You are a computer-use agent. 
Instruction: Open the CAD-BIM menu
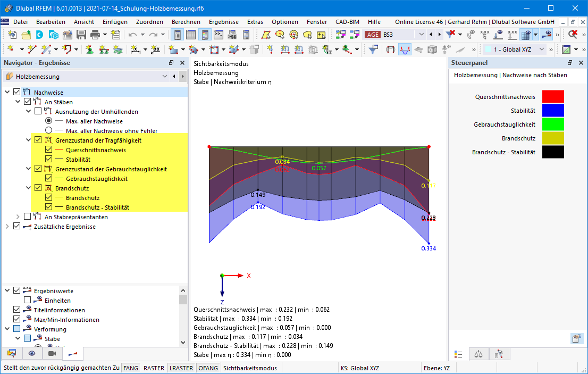(x=347, y=22)
